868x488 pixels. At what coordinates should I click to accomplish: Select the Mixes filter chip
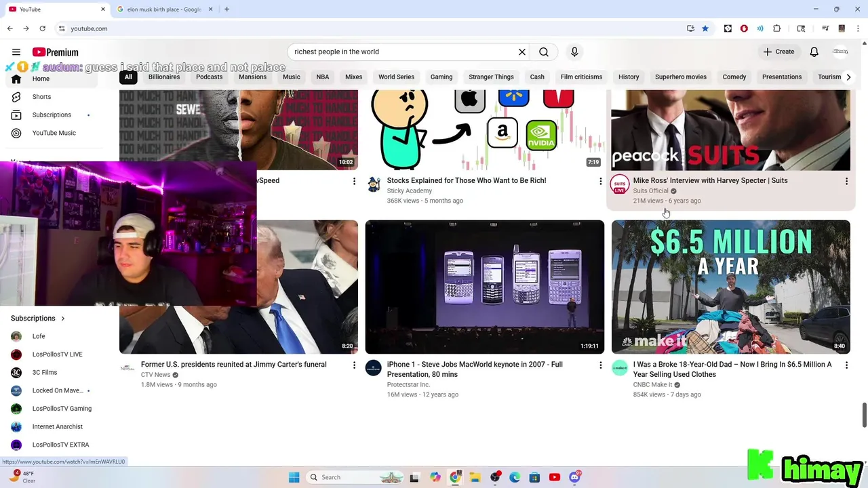point(354,77)
